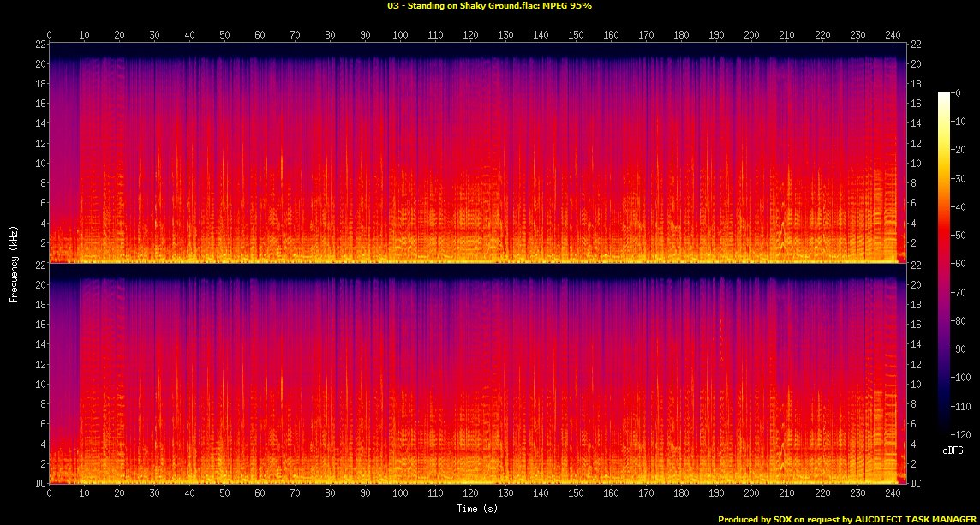Click the '-60' label on the color scale
980x525 pixels.
point(959,264)
